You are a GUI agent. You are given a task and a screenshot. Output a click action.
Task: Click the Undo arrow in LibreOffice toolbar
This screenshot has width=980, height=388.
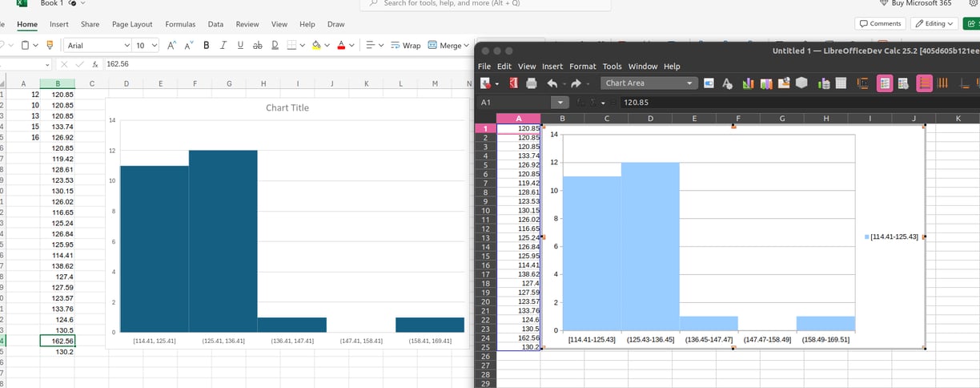552,83
